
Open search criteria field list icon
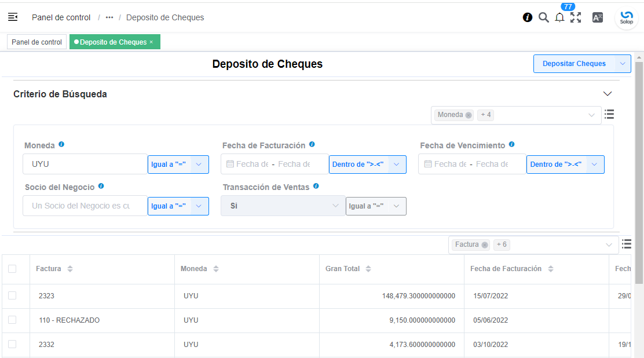609,114
